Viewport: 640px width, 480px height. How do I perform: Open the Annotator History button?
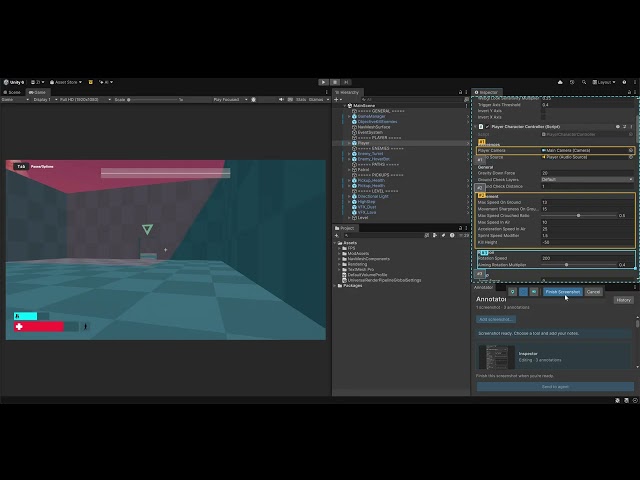[x=623, y=300]
